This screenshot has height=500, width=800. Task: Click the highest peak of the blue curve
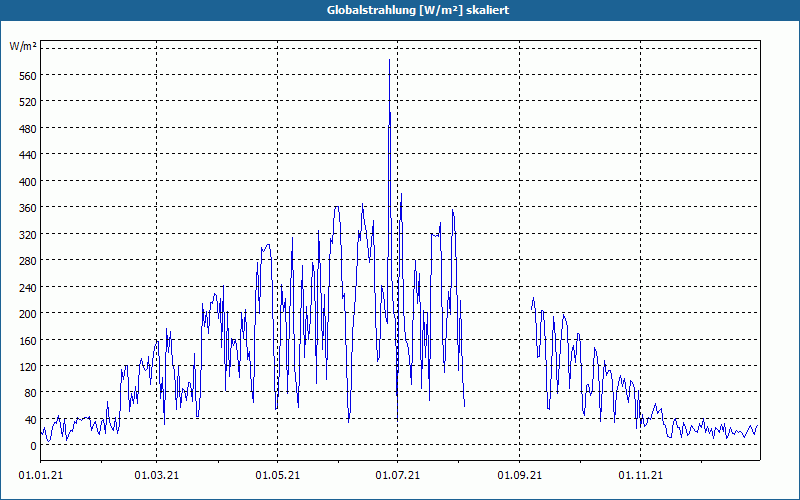point(389,60)
